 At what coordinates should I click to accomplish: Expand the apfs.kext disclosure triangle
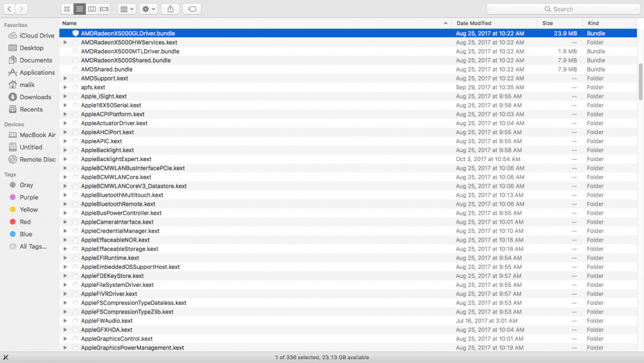click(x=65, y=88)
